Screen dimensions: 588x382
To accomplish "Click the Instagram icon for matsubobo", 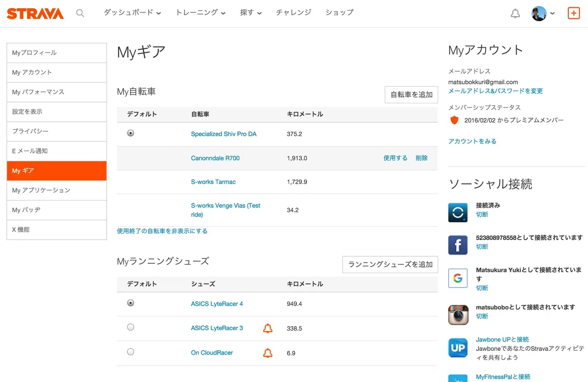I will 458,314.
